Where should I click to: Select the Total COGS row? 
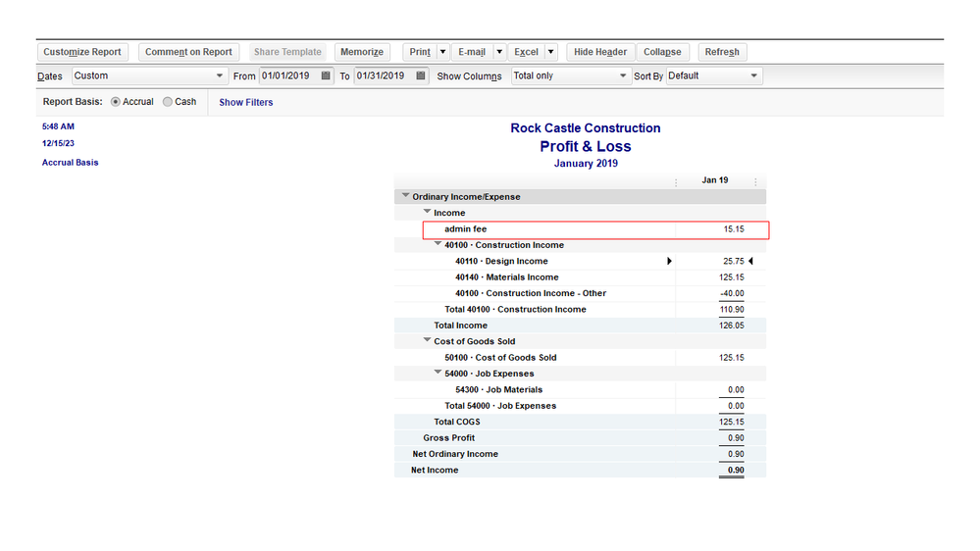click(x=580, y=423)
